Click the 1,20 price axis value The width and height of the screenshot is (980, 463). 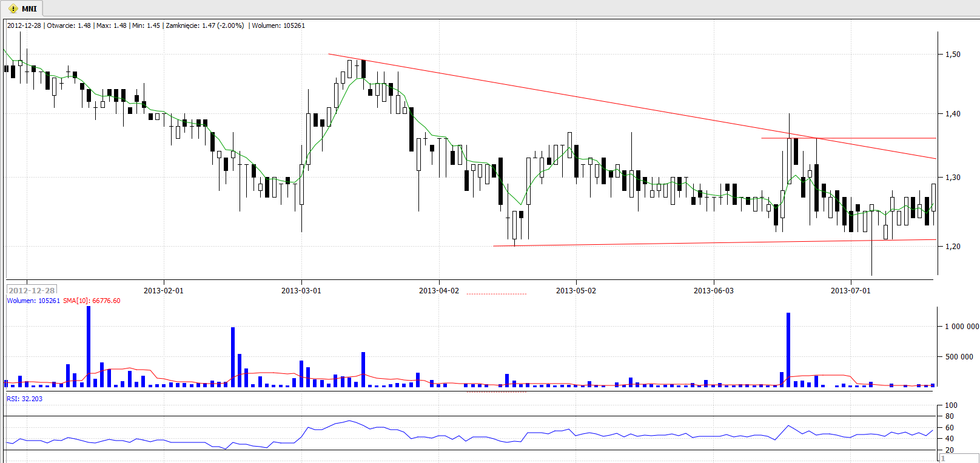(953, 247)
